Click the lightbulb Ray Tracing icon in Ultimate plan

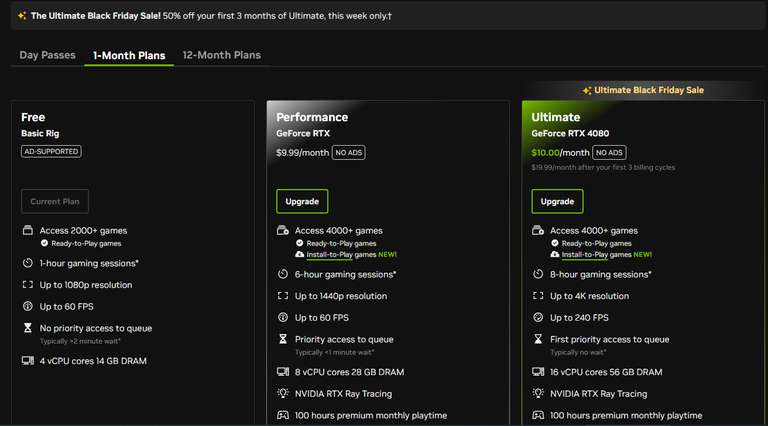click(x=538, y=393)
